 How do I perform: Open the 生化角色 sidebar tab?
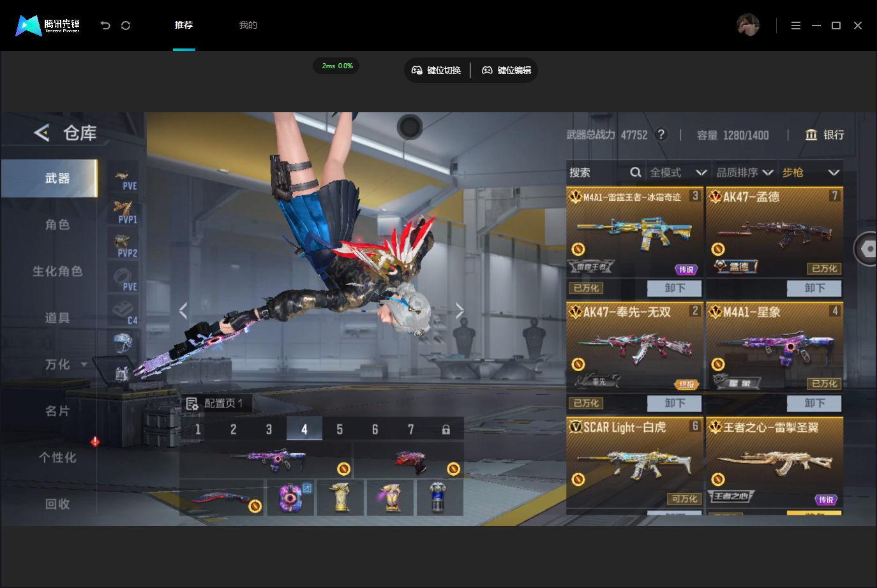pos(57,271)
